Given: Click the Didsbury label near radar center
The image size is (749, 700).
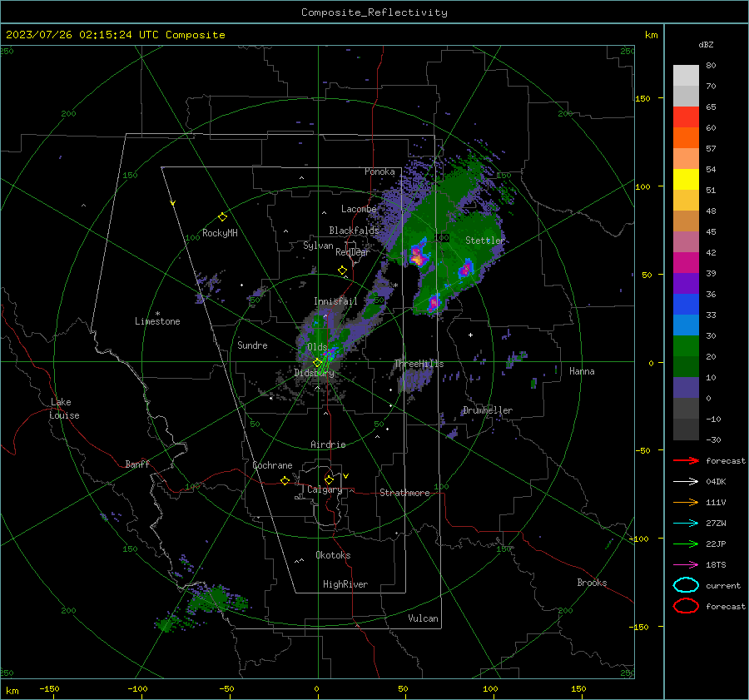Looking at the screenshot, I should pos(314,373).
